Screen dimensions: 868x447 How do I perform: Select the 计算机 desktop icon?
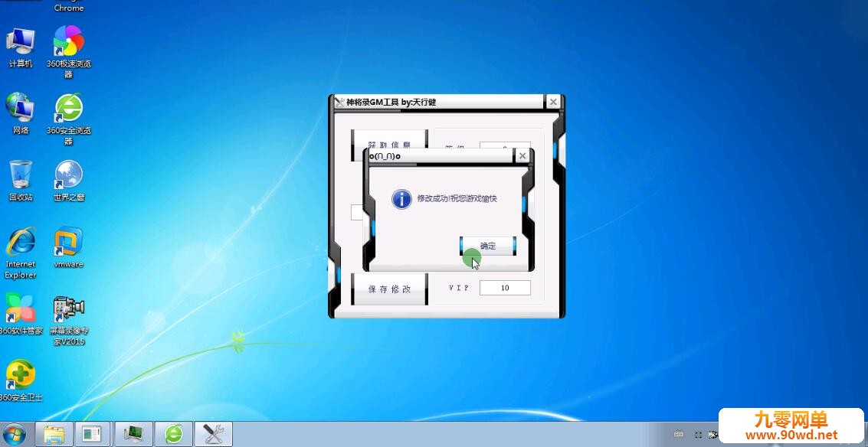(x=21, y=48)
